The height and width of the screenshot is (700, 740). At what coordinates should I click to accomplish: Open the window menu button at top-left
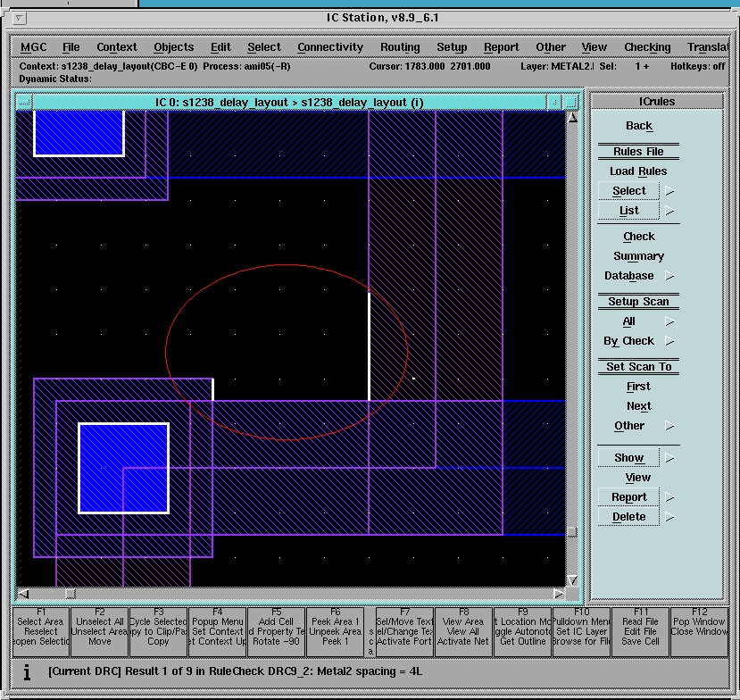point(21,18)
